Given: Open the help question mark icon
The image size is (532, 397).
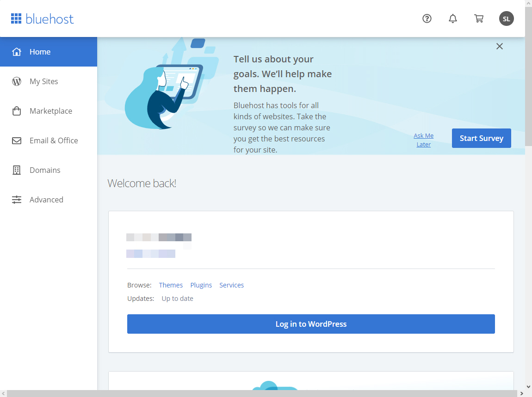Looking at the screenshot, I should click(x=427, y=18).
